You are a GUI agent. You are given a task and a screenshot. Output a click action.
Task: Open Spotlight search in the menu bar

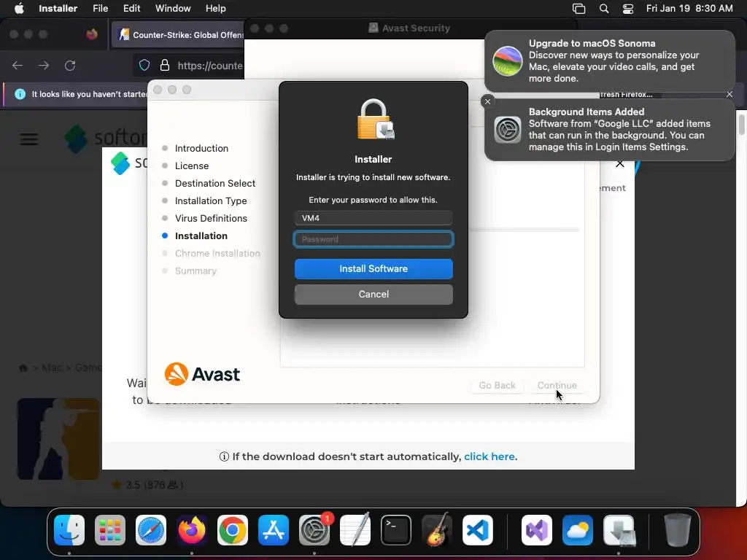603,9
